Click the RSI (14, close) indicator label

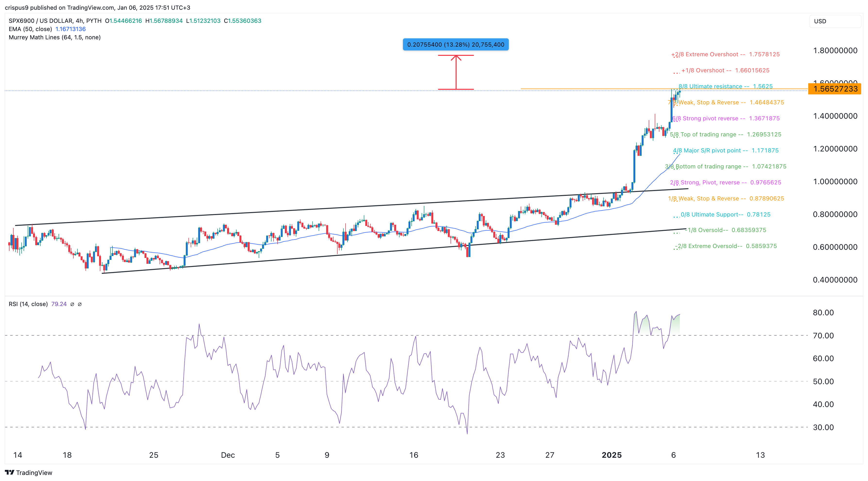tap(28, 304)
